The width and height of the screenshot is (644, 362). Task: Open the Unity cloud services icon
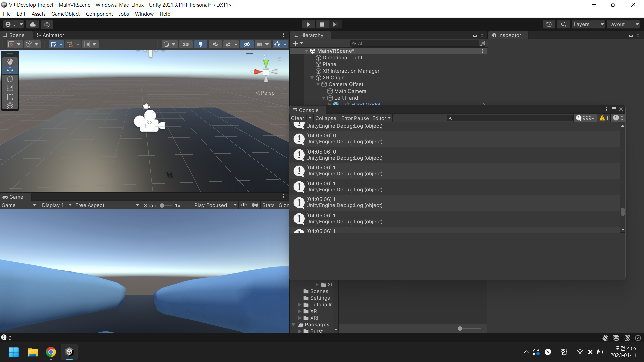click(x=33, y=24)
